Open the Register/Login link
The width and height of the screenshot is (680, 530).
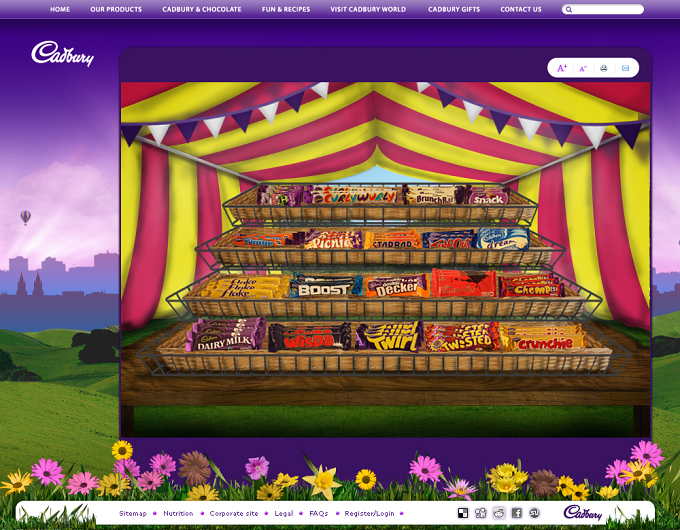[x=369, y=514]
